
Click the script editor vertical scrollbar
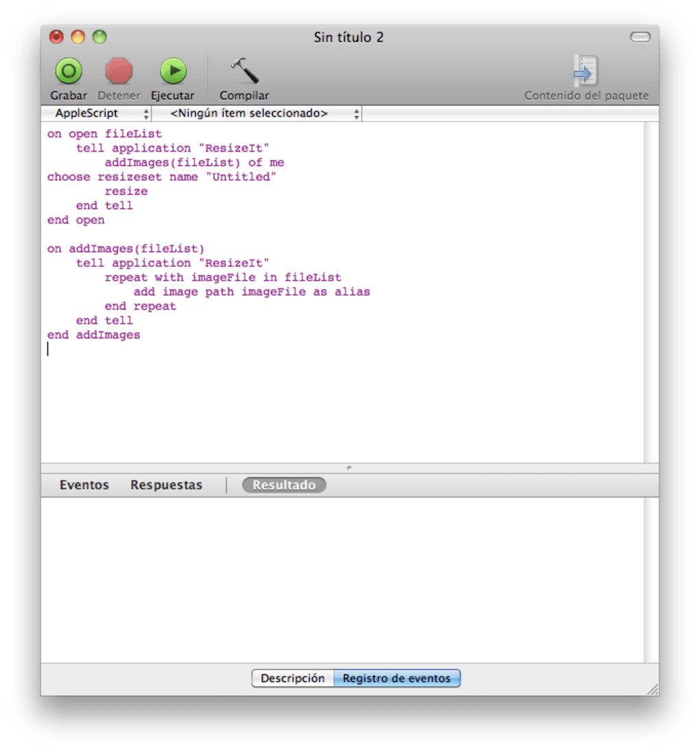tap(651, 292)
